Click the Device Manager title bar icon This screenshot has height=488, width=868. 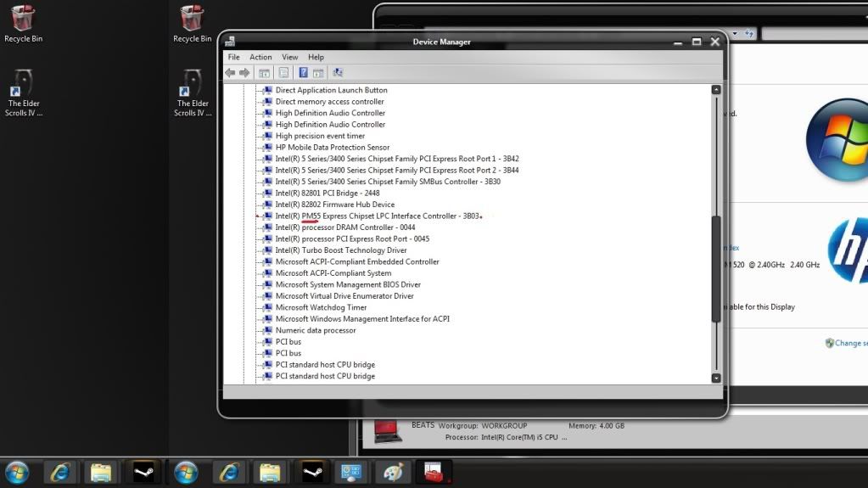coord(230,42)
